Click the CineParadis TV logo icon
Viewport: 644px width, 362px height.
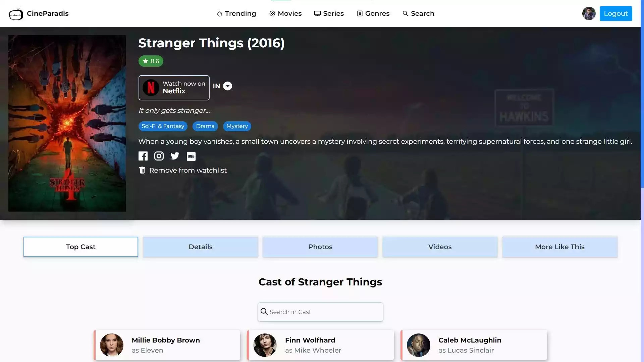(16, 14)
